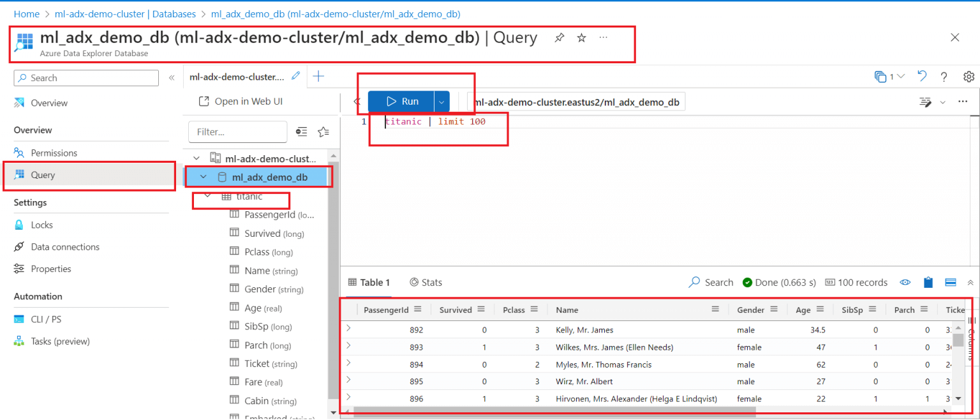Click the horizontal scrollbar of the results grid
This screenshot has width=980, height=420.
click(554, 412)
